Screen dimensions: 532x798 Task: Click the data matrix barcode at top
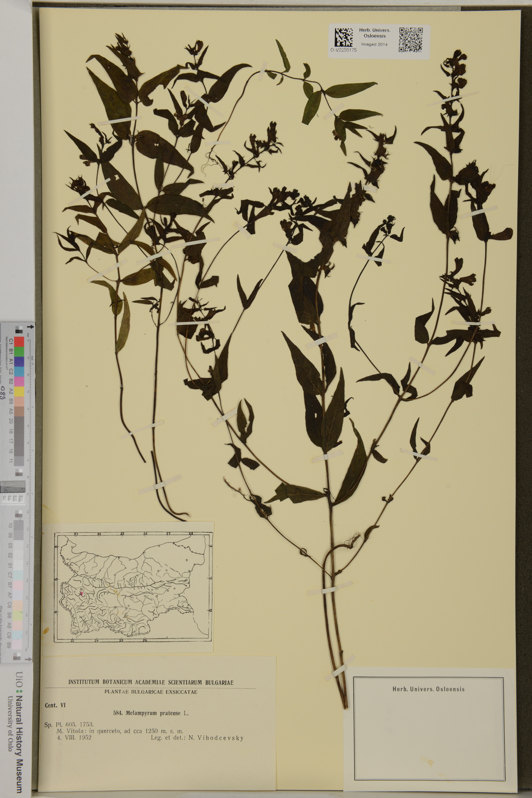[344, 37]
